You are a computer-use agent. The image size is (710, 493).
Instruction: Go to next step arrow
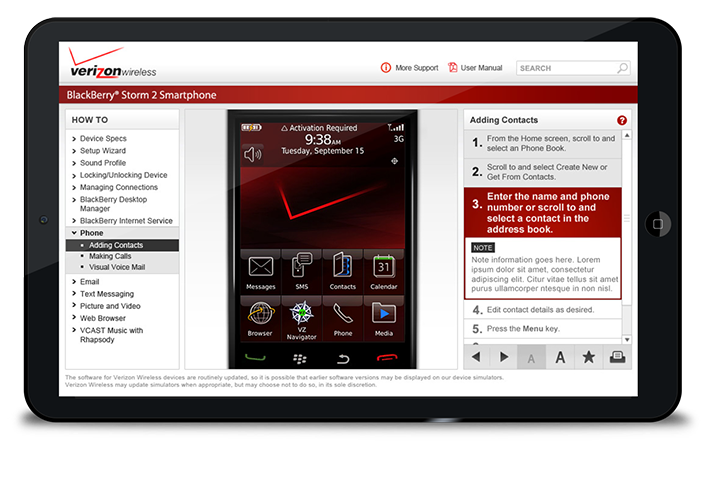click(x=504, y=357)
